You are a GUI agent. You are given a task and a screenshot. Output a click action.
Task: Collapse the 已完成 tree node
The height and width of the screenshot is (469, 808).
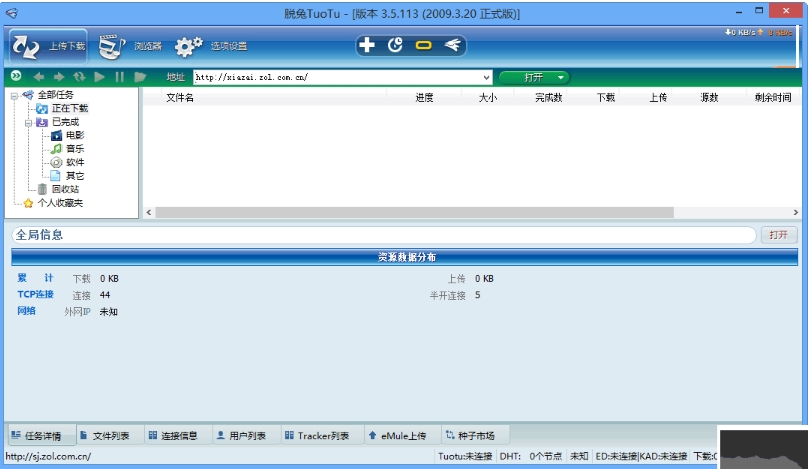click(28, 123)
